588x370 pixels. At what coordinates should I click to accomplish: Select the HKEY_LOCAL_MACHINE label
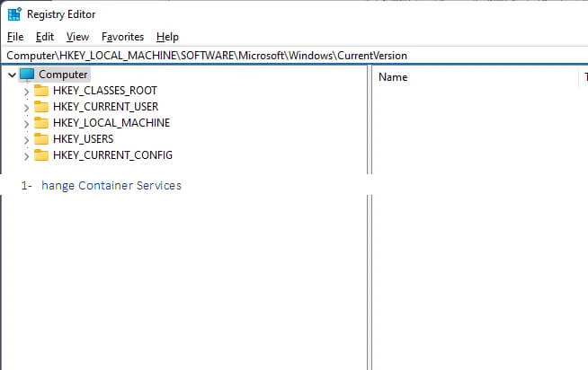point(111,122)
